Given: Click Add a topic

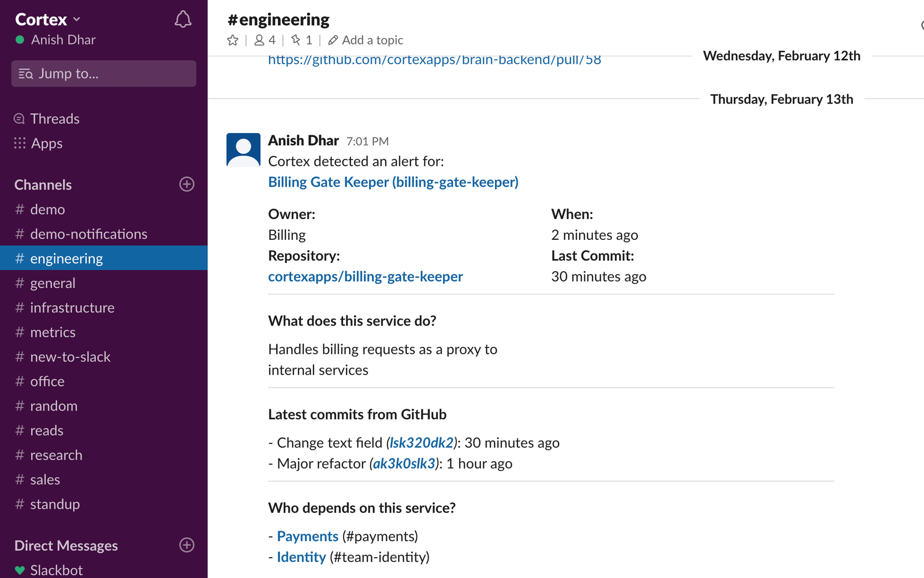Looking at the screenshot, I should point(372,40).
